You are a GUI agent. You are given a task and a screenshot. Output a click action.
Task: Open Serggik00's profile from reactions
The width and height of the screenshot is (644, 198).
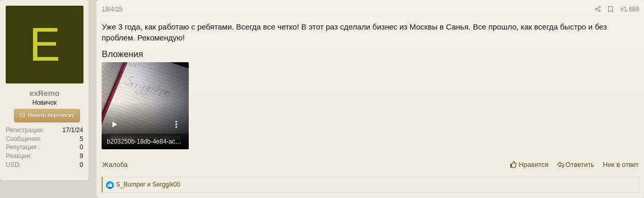[166, 185]
